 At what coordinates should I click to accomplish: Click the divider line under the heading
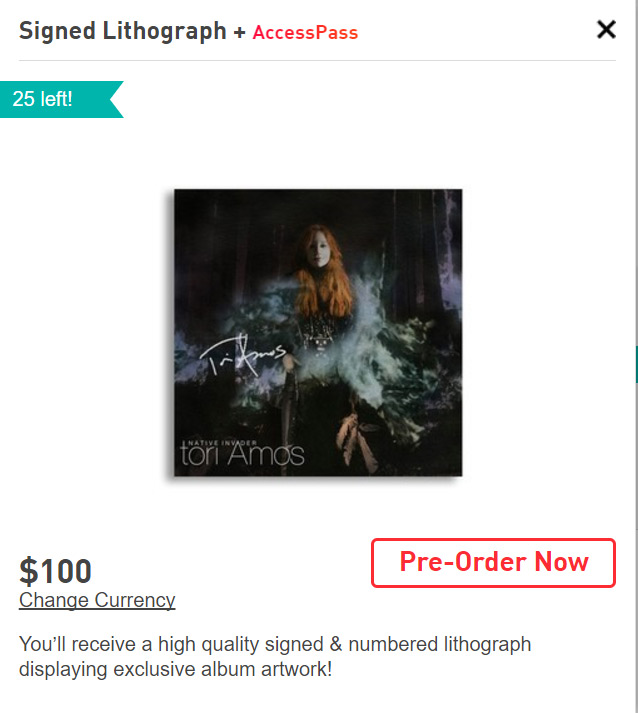point(317,60)
